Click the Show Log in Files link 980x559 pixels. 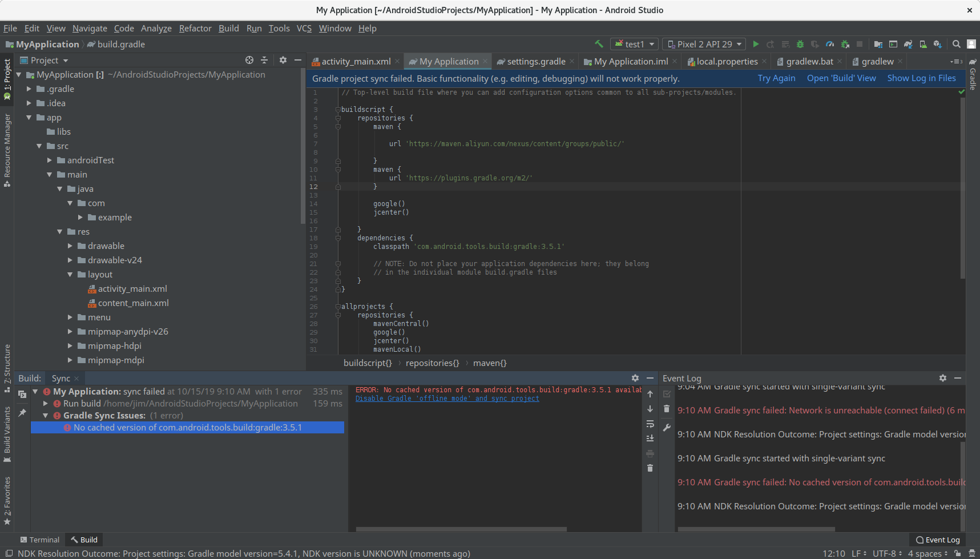click(x=922, y=78)
